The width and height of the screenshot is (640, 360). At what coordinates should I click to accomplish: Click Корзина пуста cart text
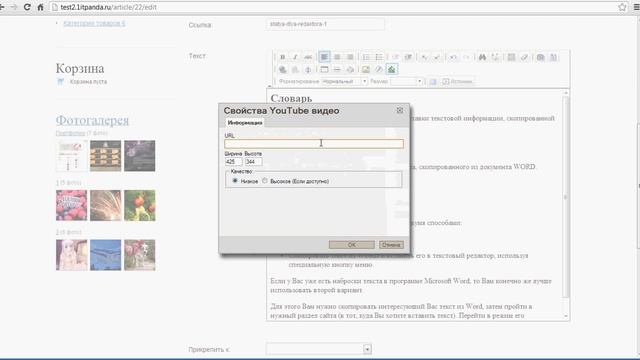(88, 82)
